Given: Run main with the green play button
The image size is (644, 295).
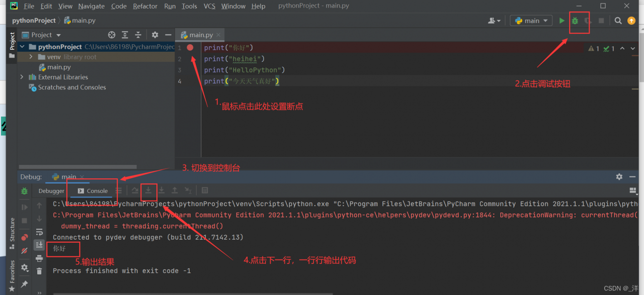Looking at the screenshot, I should [x=562, y=21].
